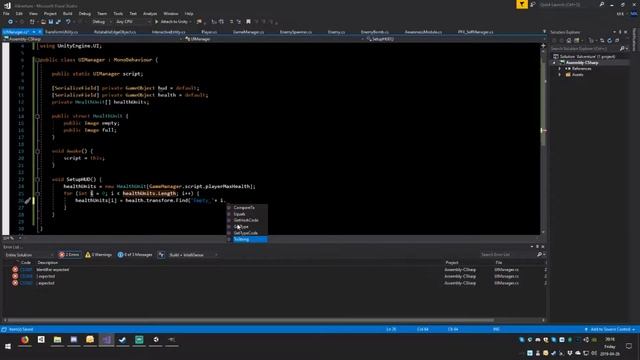Open the Edit menu
Viewport: 640px width, 360px height.
[x=19, y=13]
